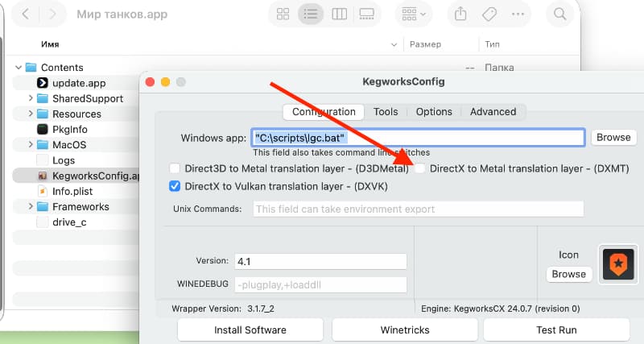Select the Frameworks folder icon
Image resolution: width=644 pixels, height=344 pixels.
[43, 207]
